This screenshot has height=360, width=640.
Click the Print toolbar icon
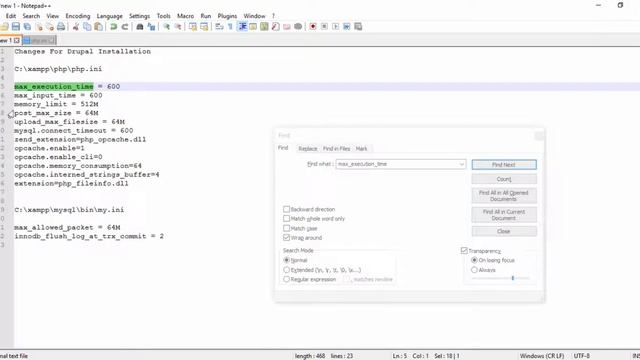pyautogui.click(x=61, y=27)
